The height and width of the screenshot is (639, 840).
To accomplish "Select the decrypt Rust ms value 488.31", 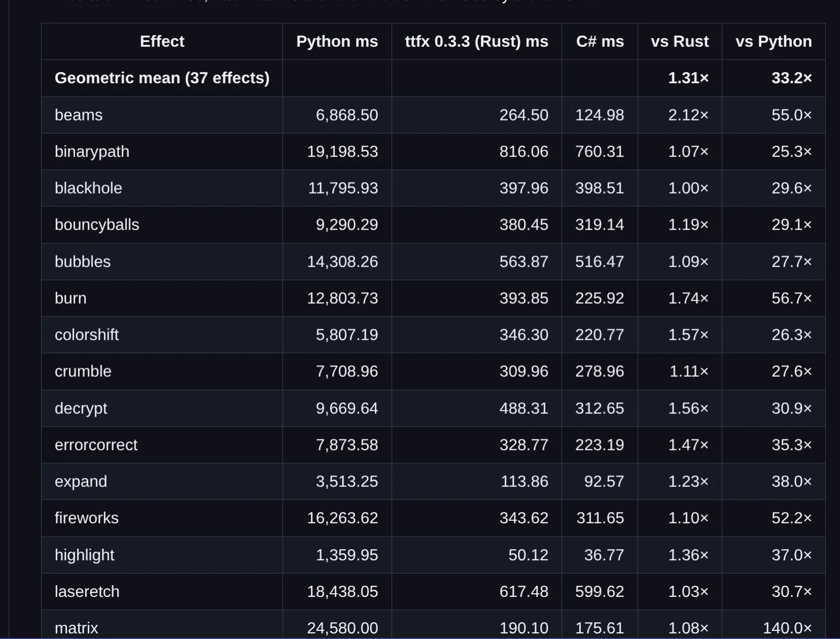I will click(524, 409).
